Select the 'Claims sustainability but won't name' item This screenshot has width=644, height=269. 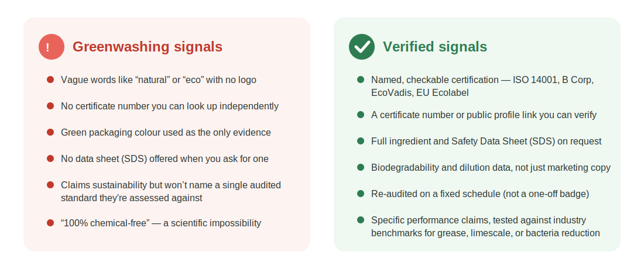171,191
